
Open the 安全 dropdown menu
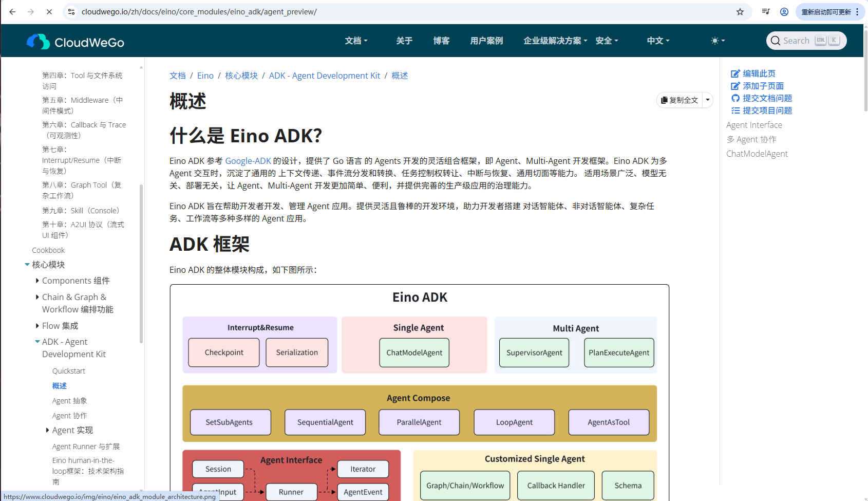tap(607, 41)
